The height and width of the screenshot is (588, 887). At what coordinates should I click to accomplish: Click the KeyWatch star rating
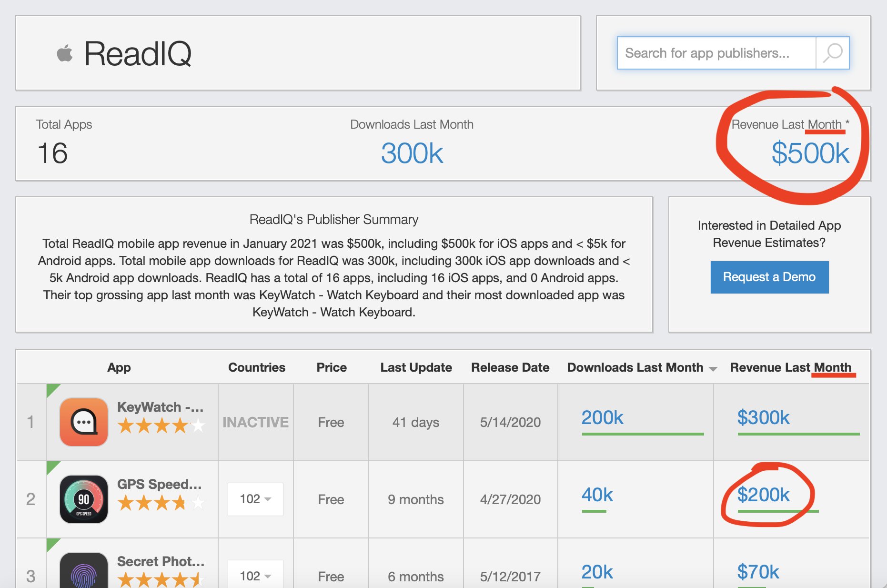161,426
